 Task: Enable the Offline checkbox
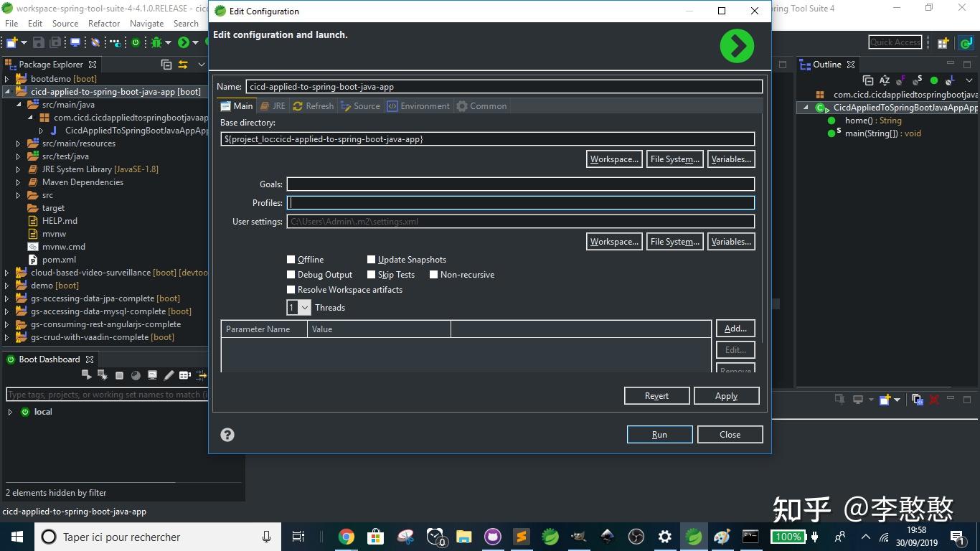291,259
